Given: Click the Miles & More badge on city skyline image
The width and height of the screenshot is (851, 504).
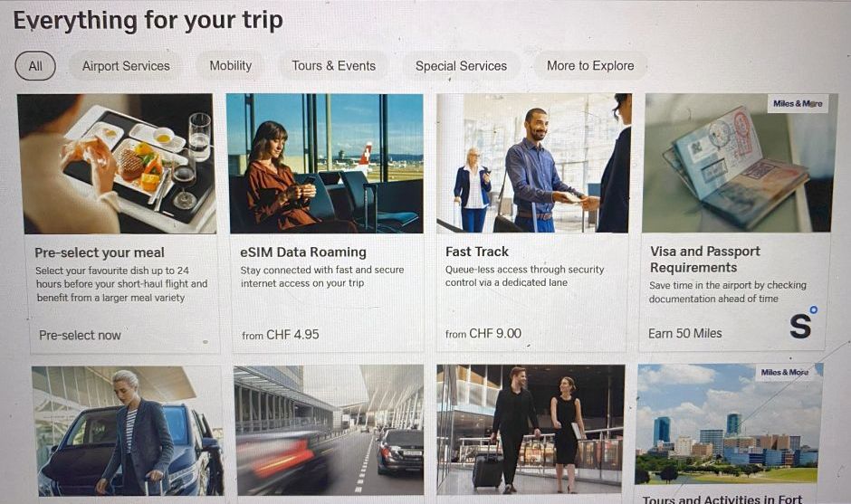Looking at the screenshot, I should [785, 372].
